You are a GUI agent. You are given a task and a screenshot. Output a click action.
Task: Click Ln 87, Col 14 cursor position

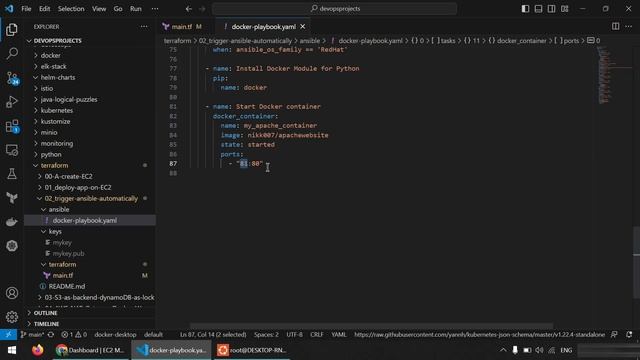213,334
